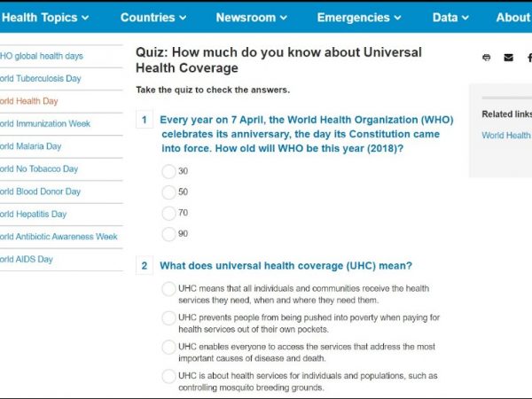Click the World Health related link
This screenshot has height=399, width=532.
point(506,136)
